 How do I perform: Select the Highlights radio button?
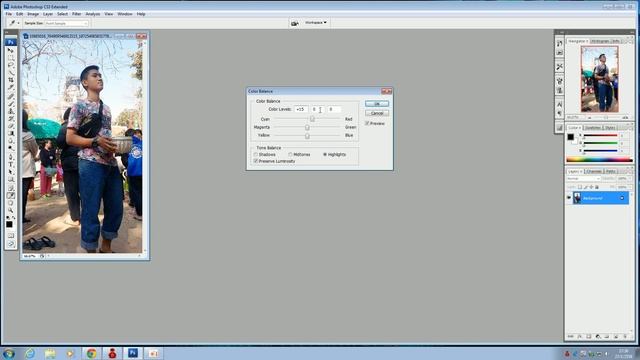click(325, 155)
